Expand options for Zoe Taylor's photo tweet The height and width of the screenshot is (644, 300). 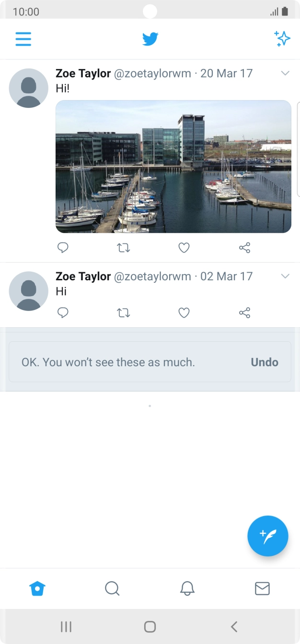click(x=286, y=73)
